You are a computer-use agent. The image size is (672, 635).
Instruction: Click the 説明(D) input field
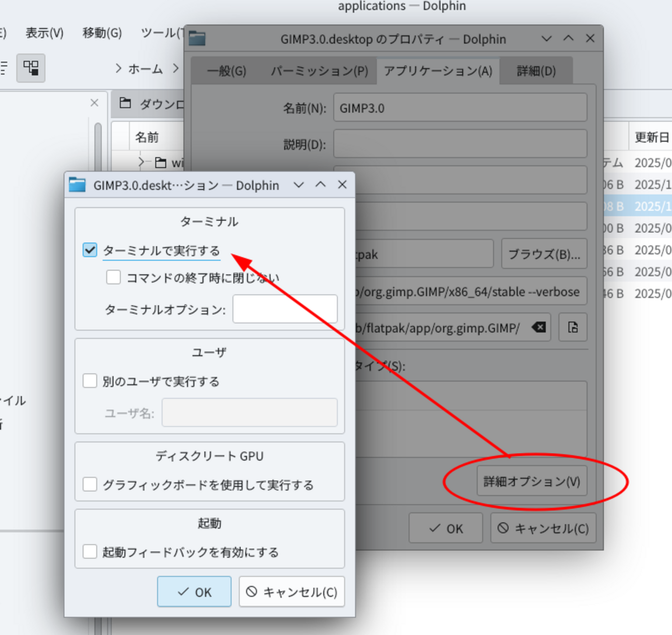pyautogui.click(x=460, y=144)
